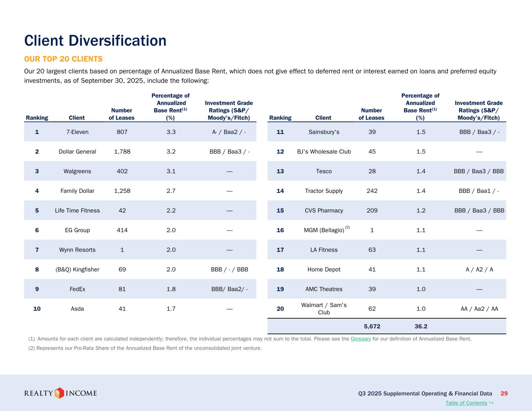Click the Q3 2025 Supplemental Operating footer text

(425, 393)
